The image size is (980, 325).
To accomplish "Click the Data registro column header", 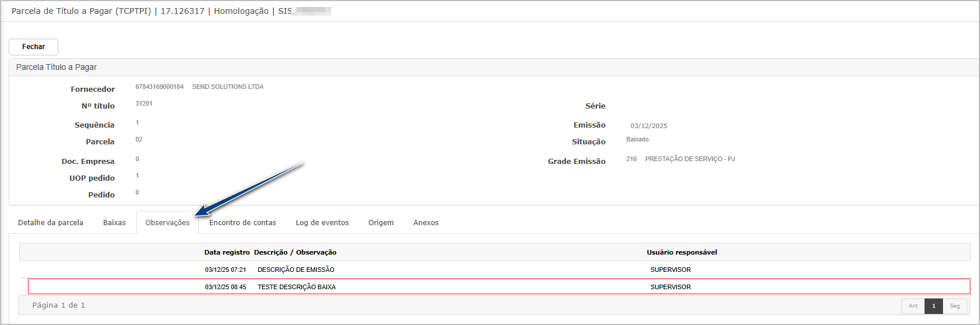I will (227, 252).
